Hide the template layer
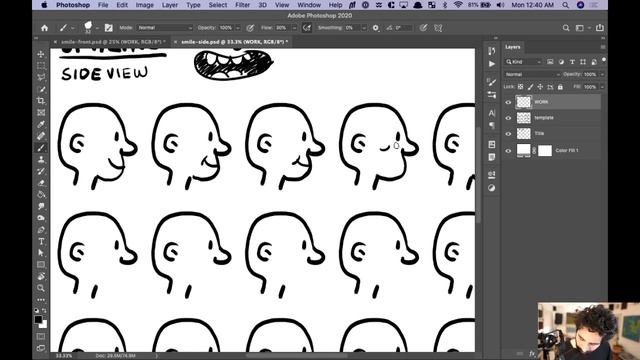640x360 pixels. tap(508, 118)
